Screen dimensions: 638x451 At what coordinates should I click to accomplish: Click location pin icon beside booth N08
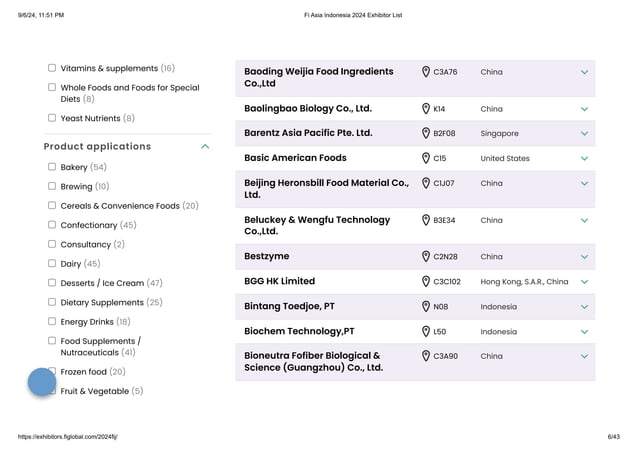tap(425, 307)
